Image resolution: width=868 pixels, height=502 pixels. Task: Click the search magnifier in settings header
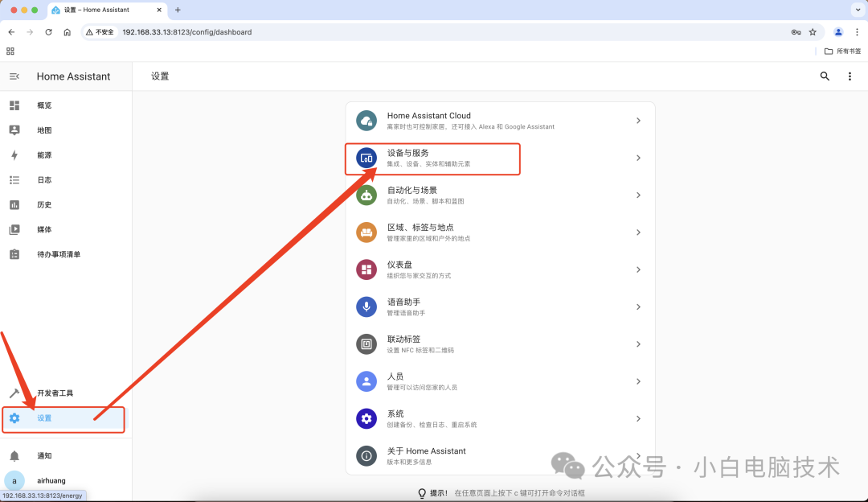pyautogui.click(x=825, y=76)
